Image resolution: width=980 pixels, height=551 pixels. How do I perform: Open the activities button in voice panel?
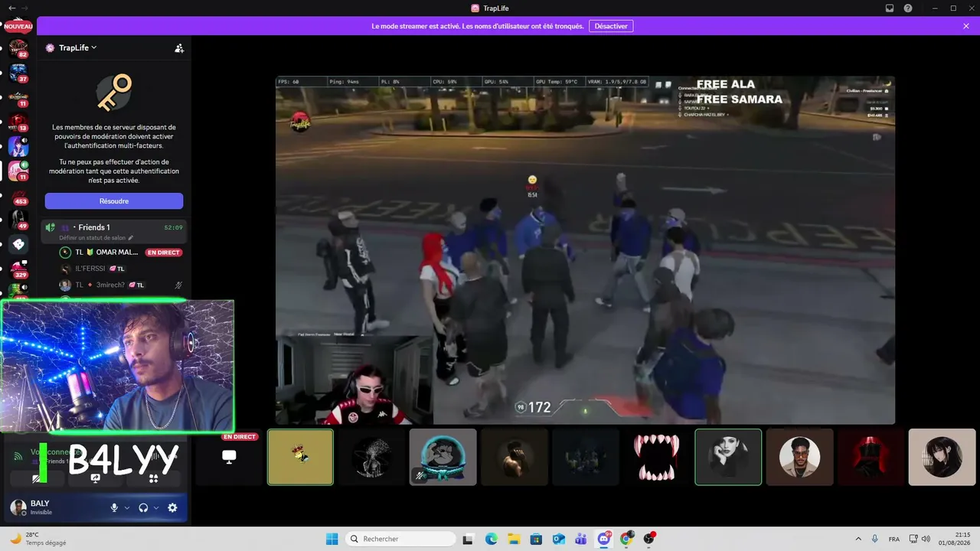153,478
